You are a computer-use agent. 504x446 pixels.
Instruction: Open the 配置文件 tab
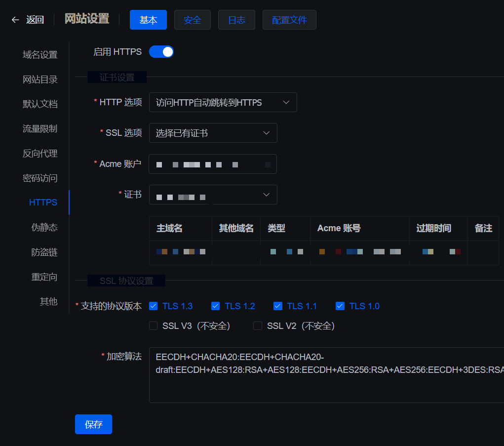point(289,20)
